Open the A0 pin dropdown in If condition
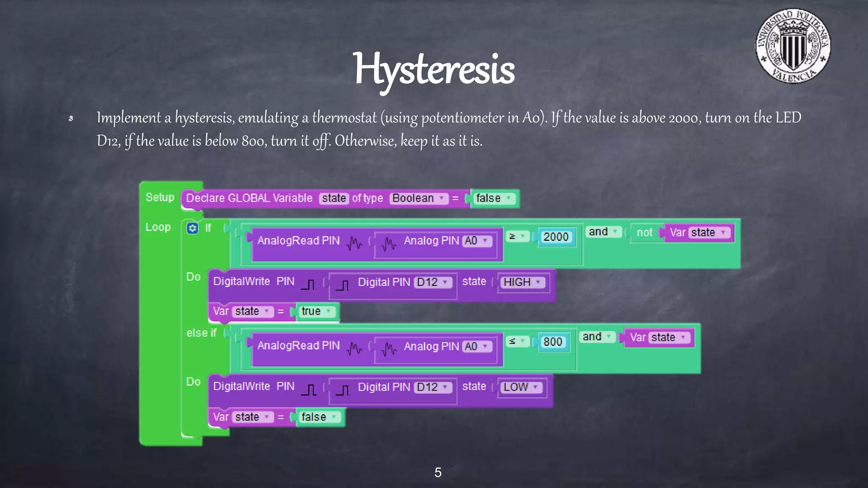Image resolution: width=868 pixels, height=488 pixels. point(477,241)
